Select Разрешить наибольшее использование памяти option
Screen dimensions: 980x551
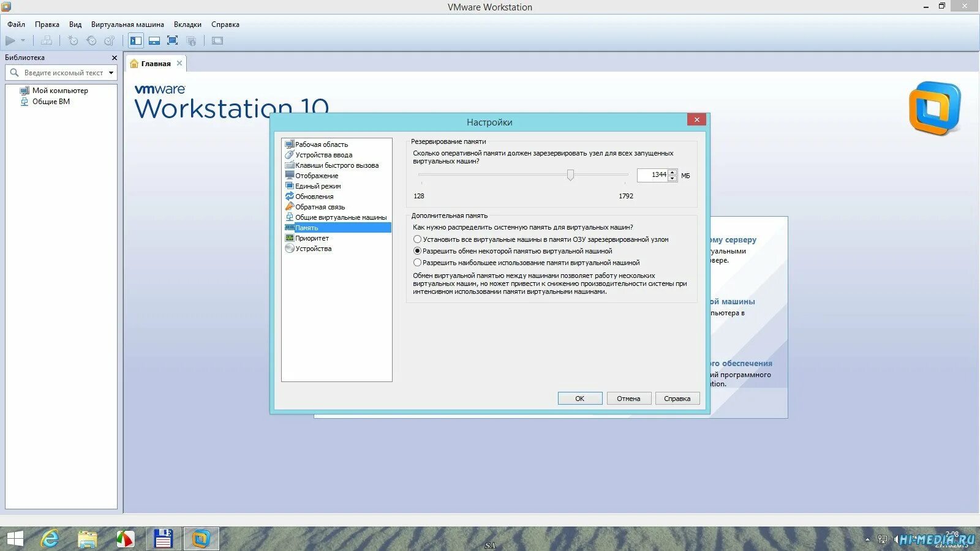(x=527, y=263)
